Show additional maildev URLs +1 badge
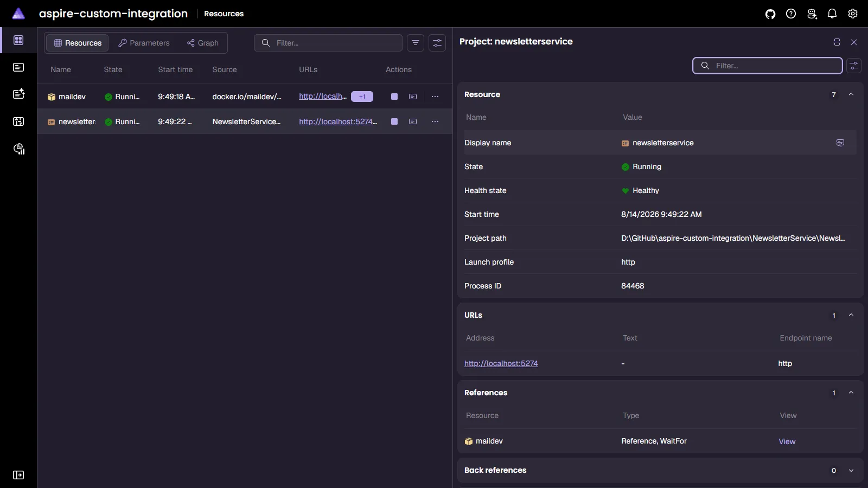The height and width of the screenshot is (488, 868). click(362, 97)
